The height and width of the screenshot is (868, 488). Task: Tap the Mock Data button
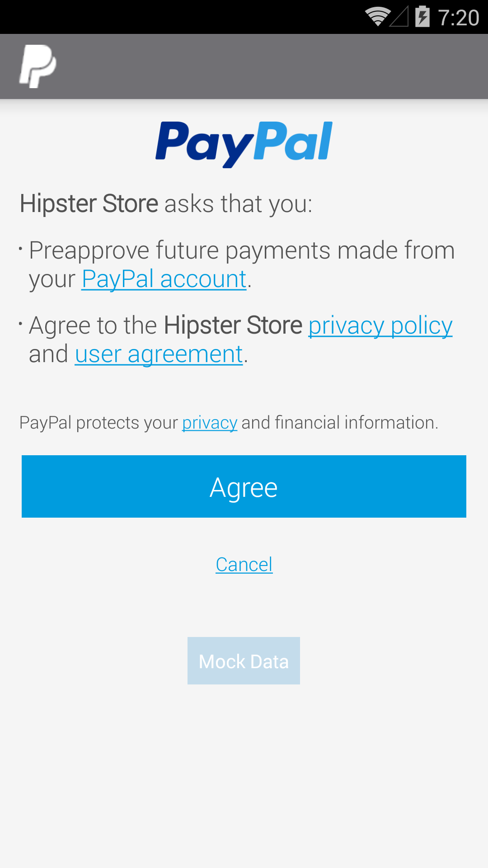coord(244,661)
